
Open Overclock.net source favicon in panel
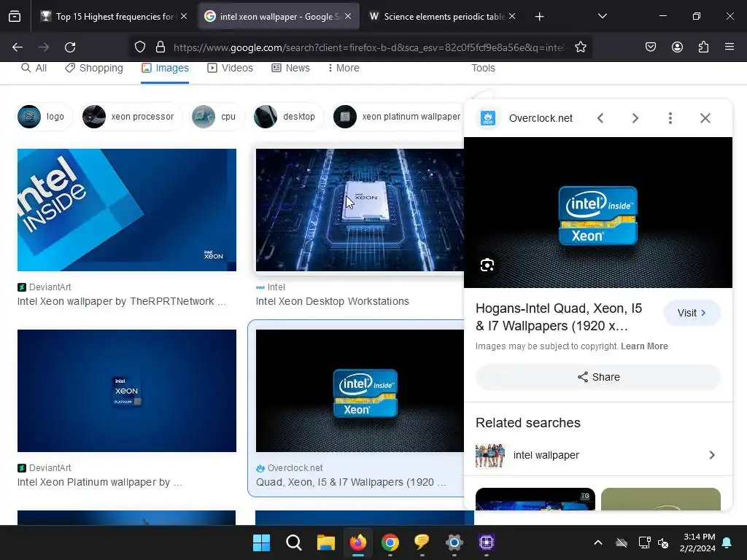[488, 118]
